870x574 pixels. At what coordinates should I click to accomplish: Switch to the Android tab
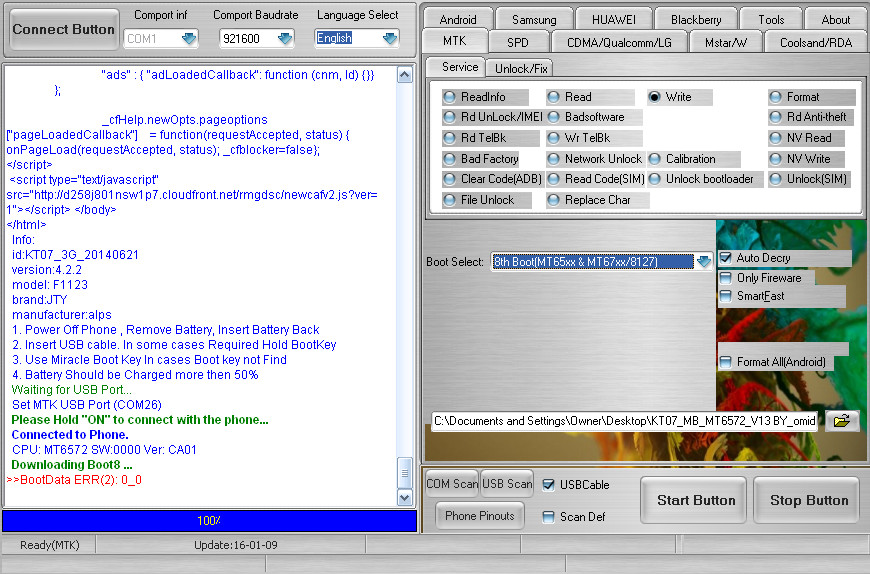tap(458, 19)
